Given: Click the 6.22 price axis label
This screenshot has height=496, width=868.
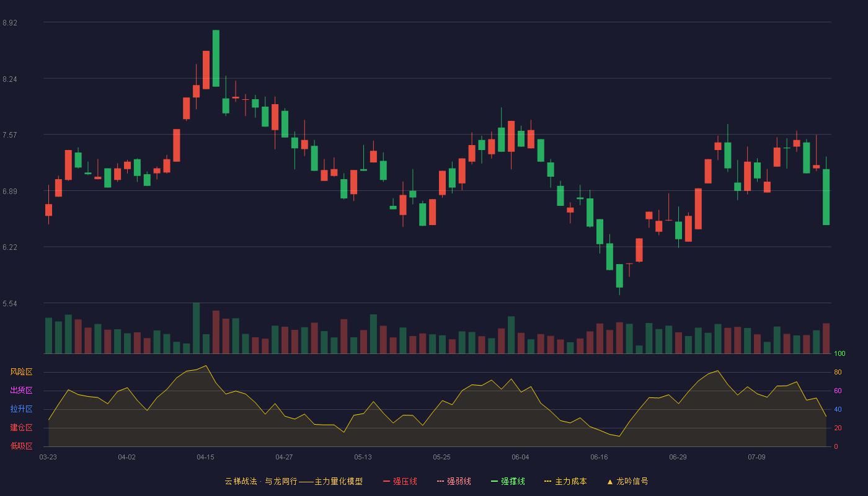Looking at the screenshot, I should point(10,247).
